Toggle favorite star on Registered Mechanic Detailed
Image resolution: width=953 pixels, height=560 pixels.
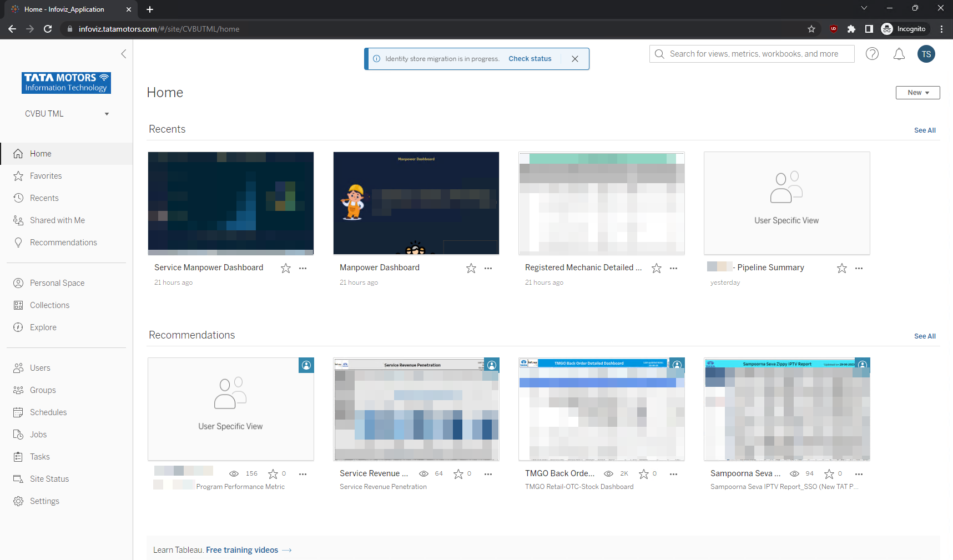657,268
